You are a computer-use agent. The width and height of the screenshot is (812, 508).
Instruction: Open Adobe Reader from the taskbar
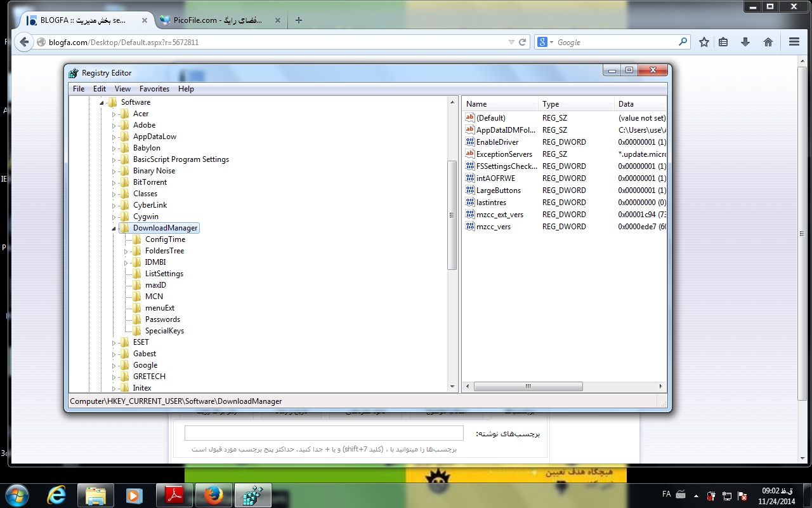[174, 495]
